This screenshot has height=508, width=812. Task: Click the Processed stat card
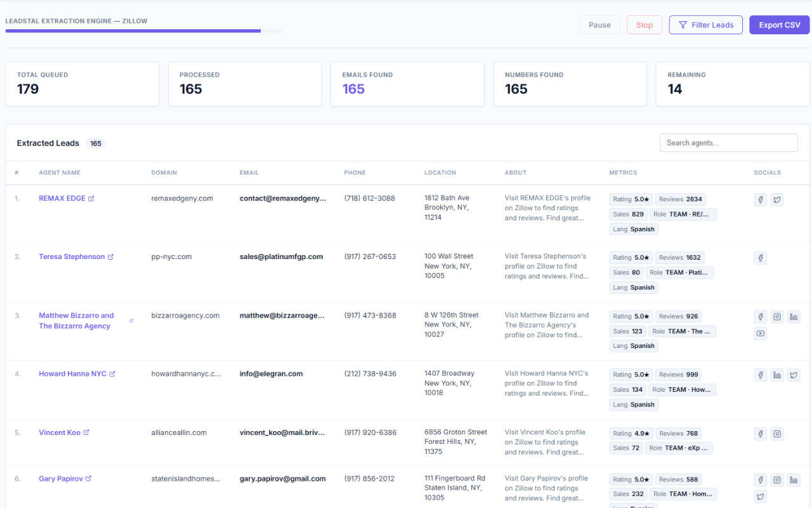pyautogui.click(x=245, y=84)
